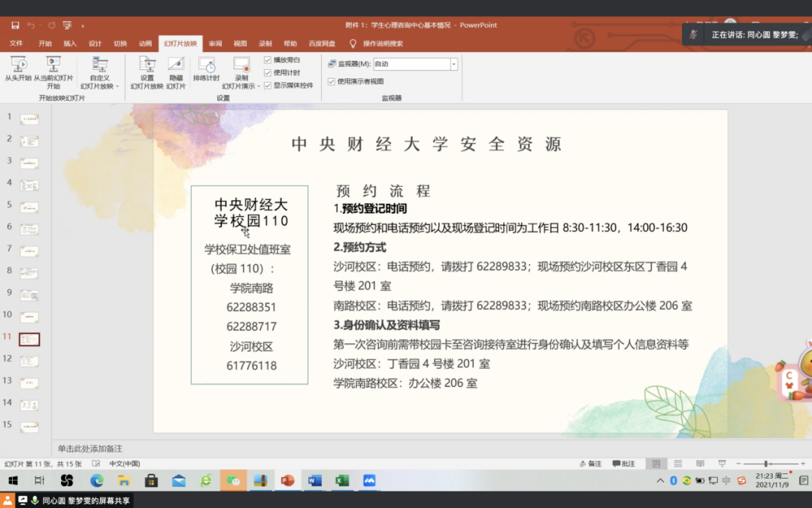The width and height of the screenshot is (812, 508).
Task: Select slide 9 thumbnail
Action: coord(29,296)
